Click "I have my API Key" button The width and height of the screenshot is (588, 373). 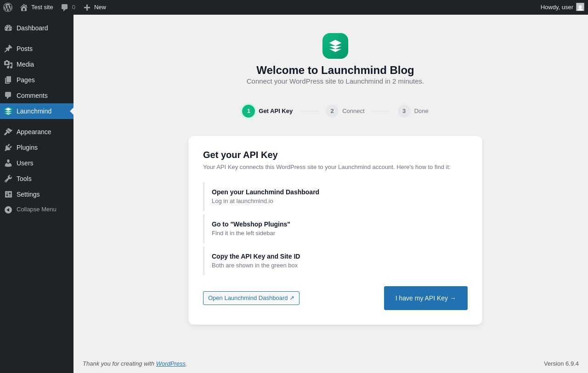click(x=426, y=298)
